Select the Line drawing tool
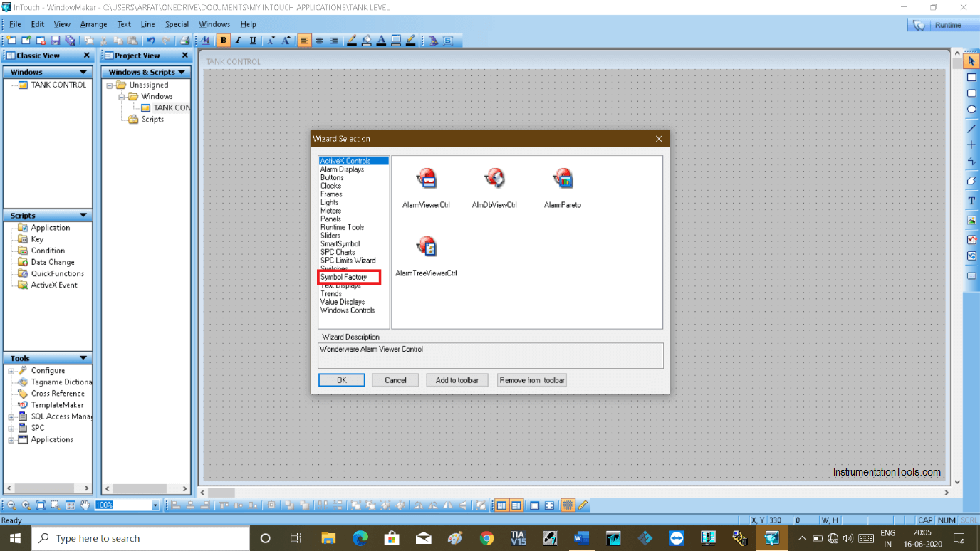 point(971,129)
